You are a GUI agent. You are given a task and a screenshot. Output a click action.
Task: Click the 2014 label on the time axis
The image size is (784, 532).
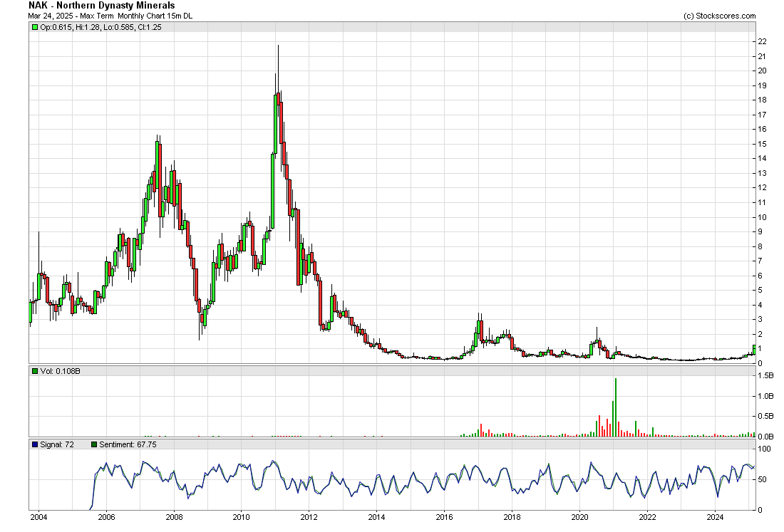coord(376,517)
